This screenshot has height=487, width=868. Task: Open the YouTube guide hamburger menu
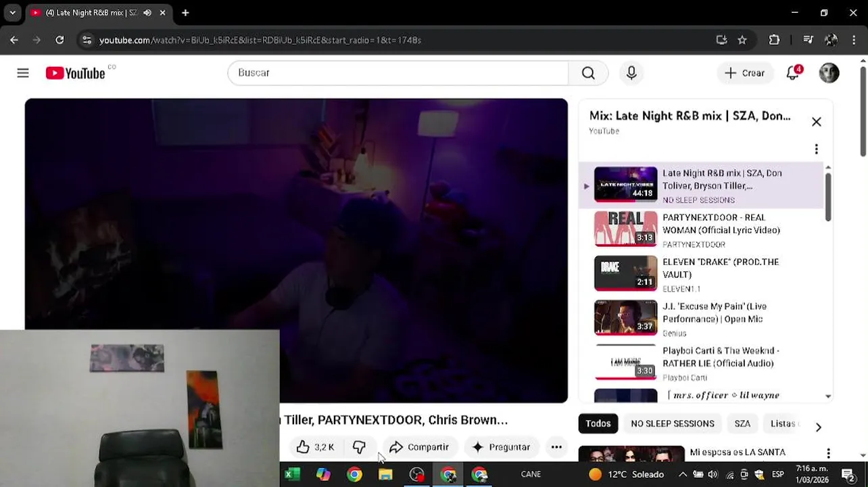[x=23, y=73]
